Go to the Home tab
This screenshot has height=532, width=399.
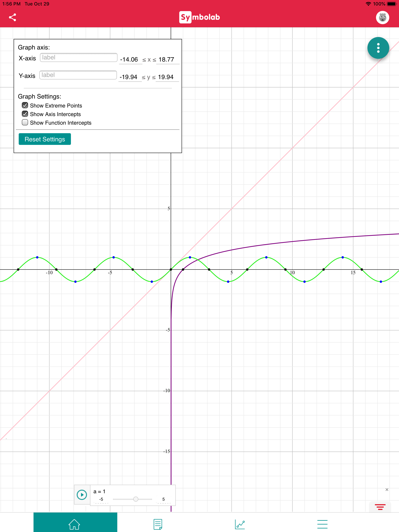[x=75, y=522]
